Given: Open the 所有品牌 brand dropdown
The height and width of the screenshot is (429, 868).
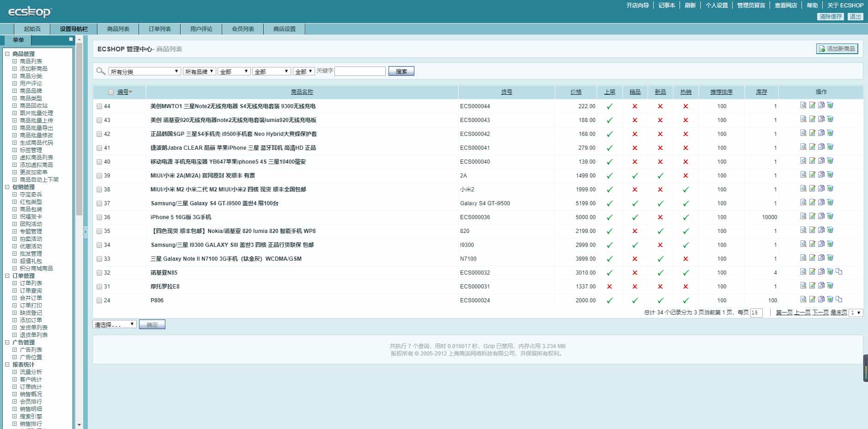Looking at the screenshot, I should 198,71.
